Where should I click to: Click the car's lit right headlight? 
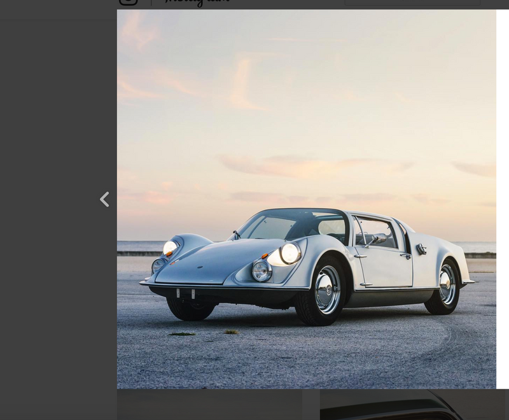click(x=290, y=253)
